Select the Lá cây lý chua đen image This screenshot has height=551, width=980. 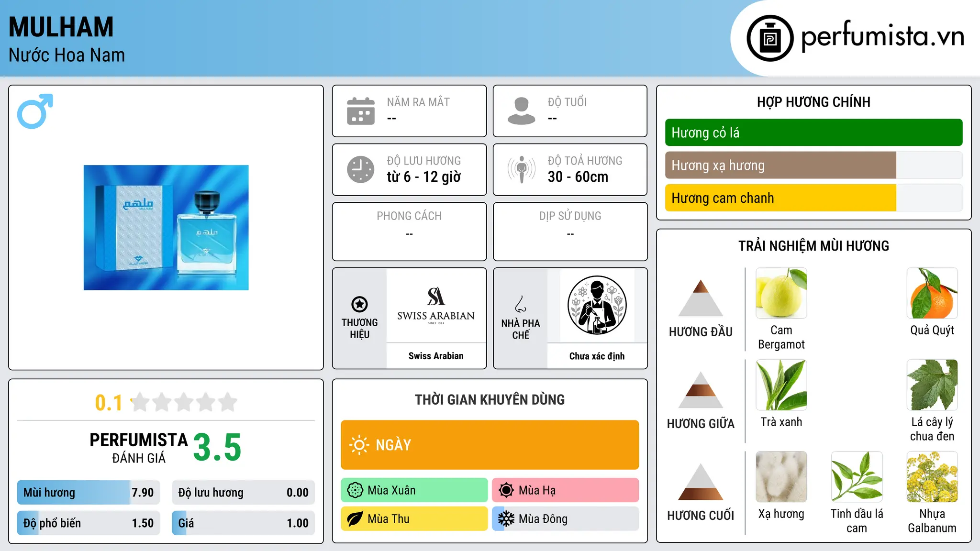[x=932, y=385]
